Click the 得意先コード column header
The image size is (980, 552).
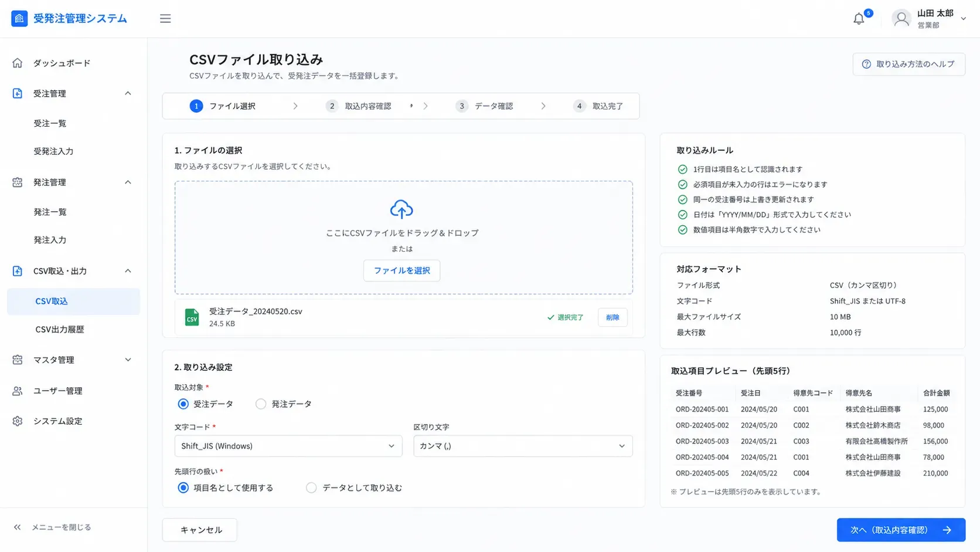pyautogui.click(x=813, y=393)
